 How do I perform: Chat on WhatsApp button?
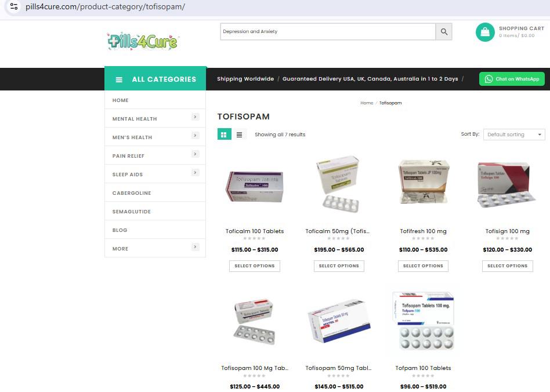point(512,79)
